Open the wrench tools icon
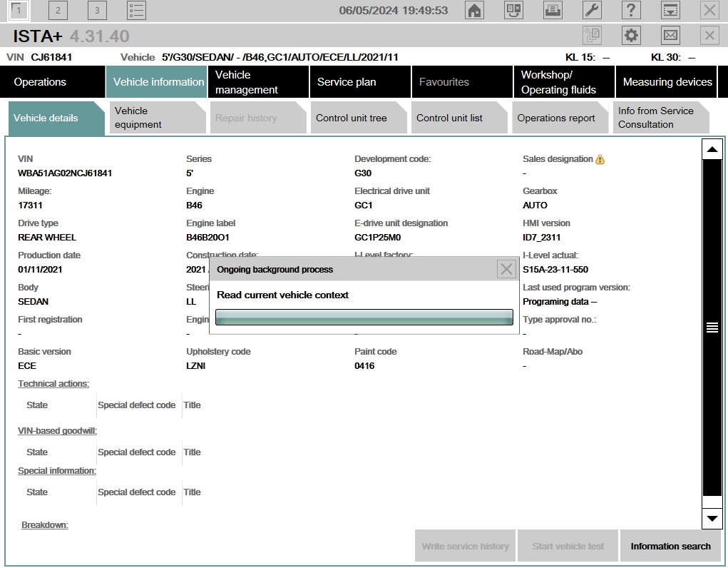The image size is (728, 568). coord(592,10)
